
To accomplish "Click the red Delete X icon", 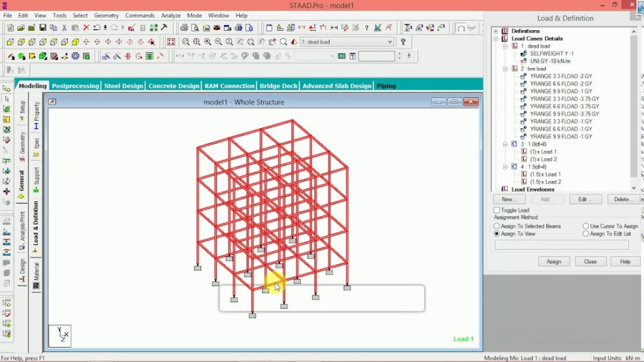I will (x=86, y=28).
